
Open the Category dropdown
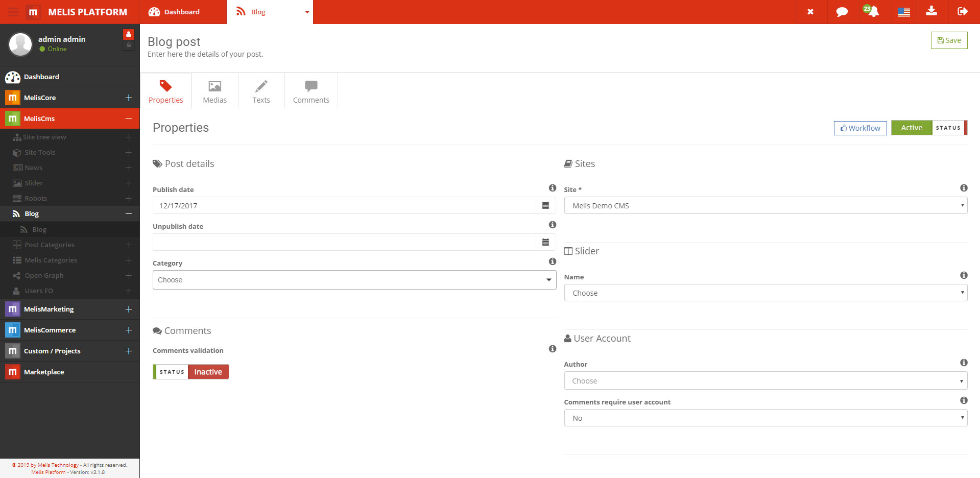coord(354,280)
